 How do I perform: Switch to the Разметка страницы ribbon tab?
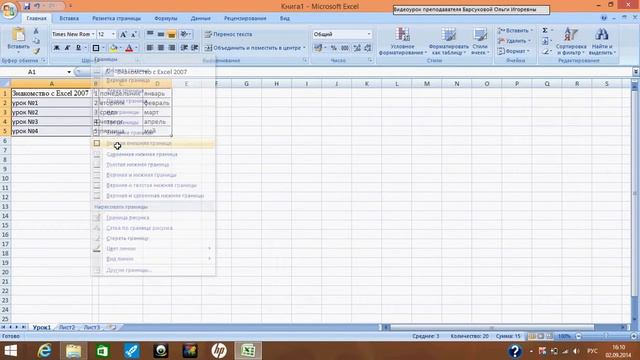(x=116, y=18)
